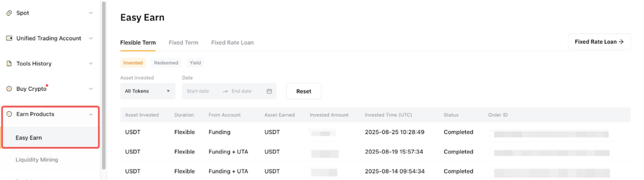Click the Start date input field

click(198, 91)
